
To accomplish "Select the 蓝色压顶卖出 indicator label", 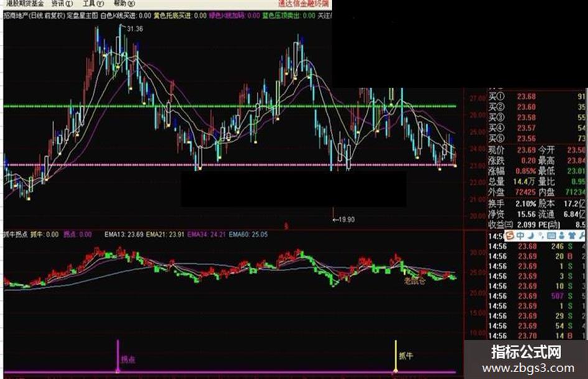I will 289,16.
